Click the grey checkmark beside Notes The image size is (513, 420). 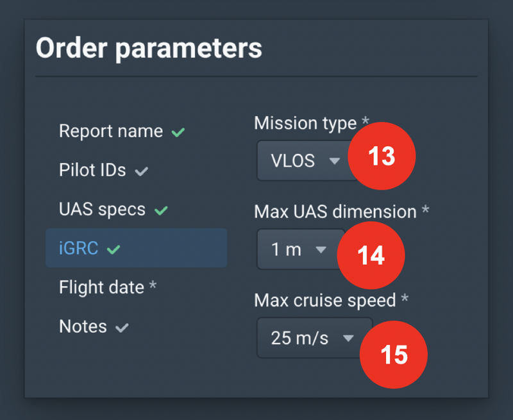(122, 327)
